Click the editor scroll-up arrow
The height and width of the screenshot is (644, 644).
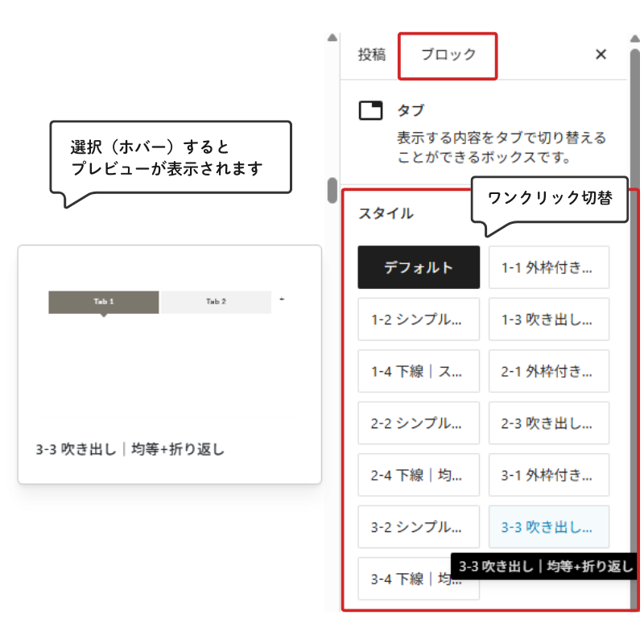point(332,38)
